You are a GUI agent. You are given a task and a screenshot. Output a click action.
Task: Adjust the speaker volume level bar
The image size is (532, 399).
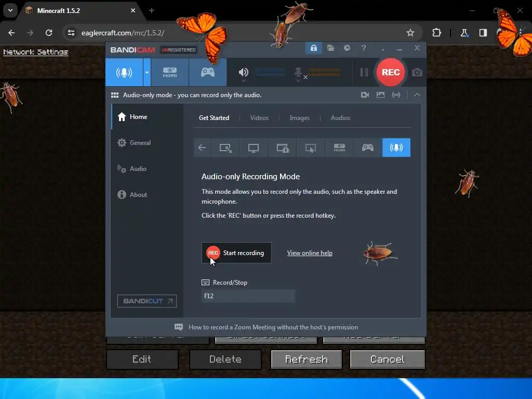[270, 72]
